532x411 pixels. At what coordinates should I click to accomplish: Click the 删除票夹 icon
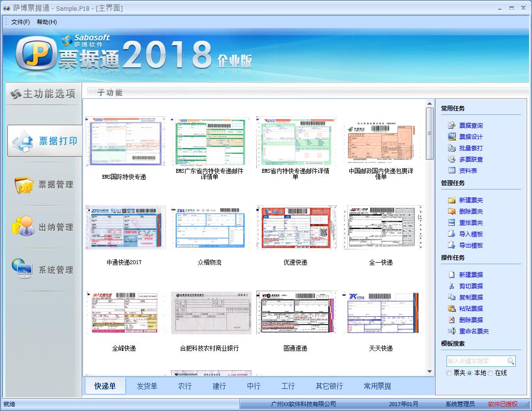451,211
